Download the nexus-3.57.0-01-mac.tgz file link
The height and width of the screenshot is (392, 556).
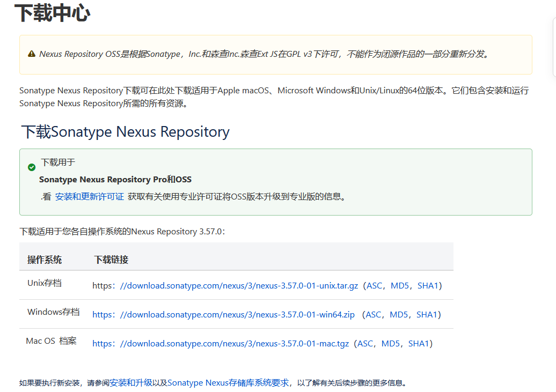point(221,344)
